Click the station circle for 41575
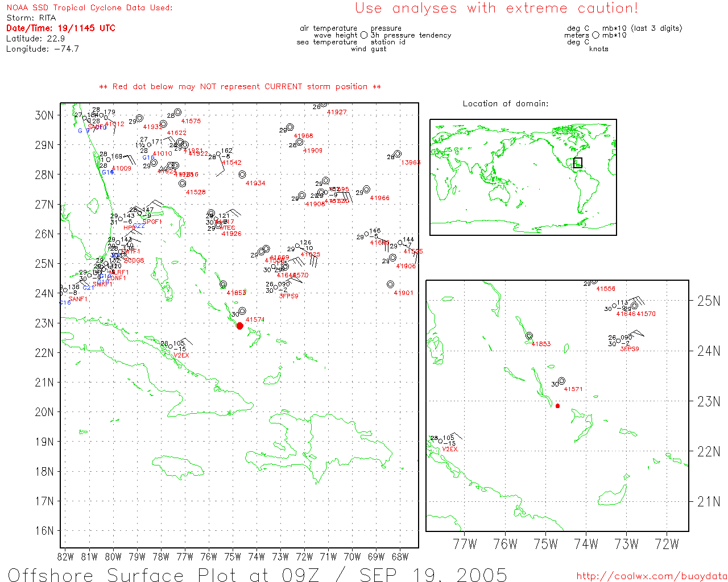Image resolution: width=728 pixels, height=582 pixels. (178, 112)
